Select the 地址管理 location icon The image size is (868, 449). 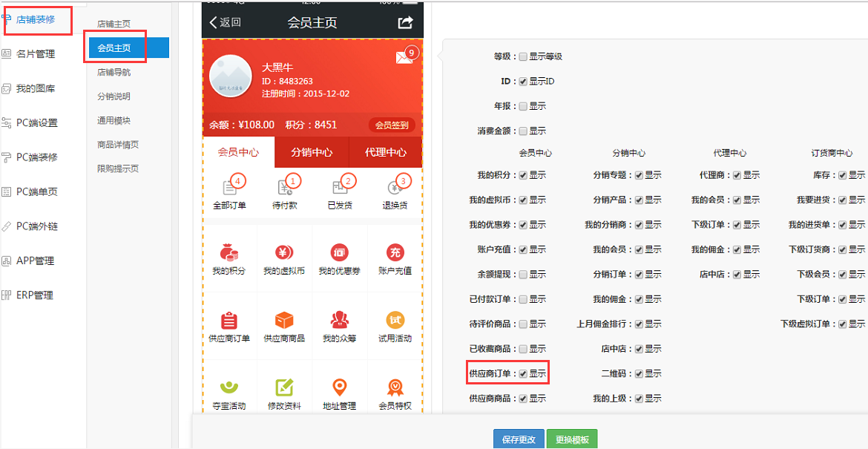pyautogui.click(x=340, y=387)
